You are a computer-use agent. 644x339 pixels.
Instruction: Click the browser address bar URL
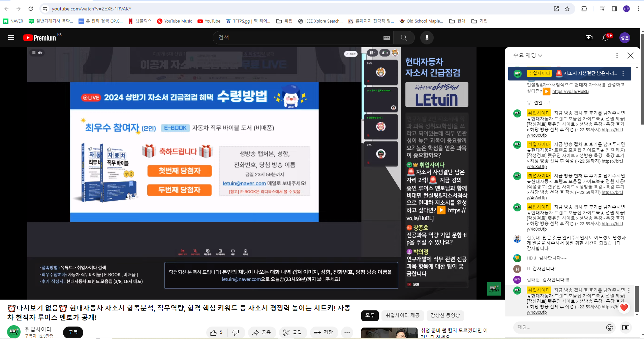click(92, 9)
